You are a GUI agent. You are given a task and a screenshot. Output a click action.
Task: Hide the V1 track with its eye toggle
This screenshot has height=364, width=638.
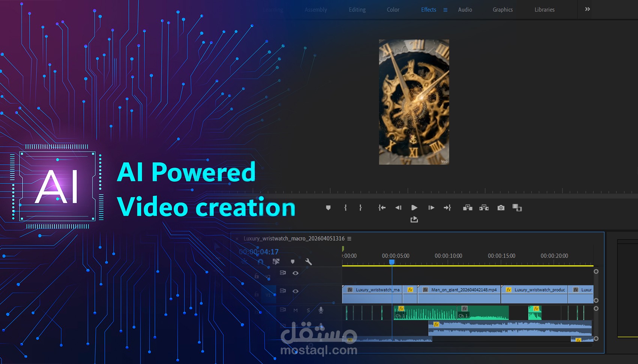(296, 291)
